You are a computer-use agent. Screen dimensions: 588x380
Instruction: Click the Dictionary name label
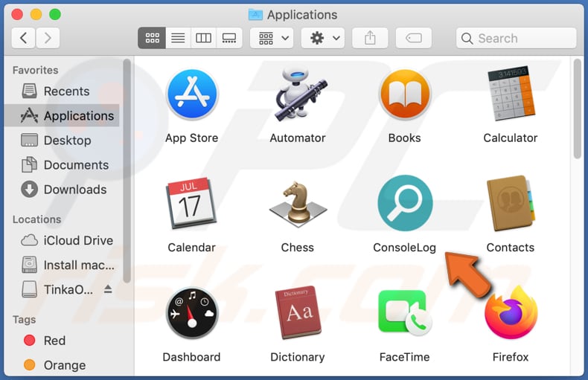tap(298, 357)
